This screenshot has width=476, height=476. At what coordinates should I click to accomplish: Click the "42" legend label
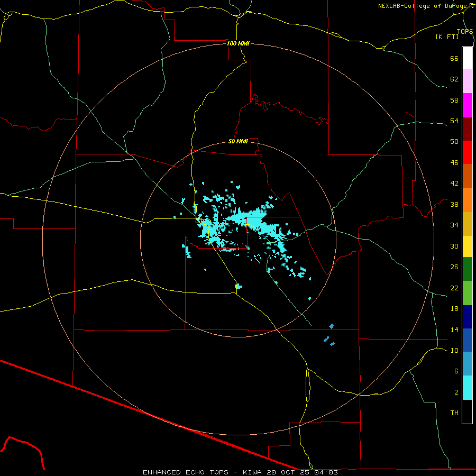tap(454, 183)
